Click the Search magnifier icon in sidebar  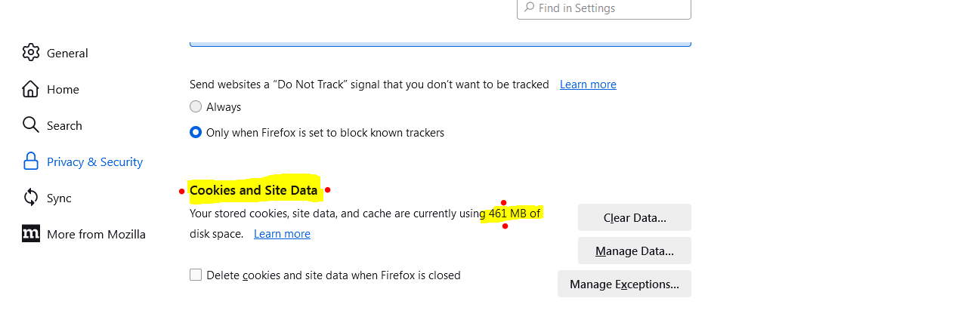coord(30,125)
